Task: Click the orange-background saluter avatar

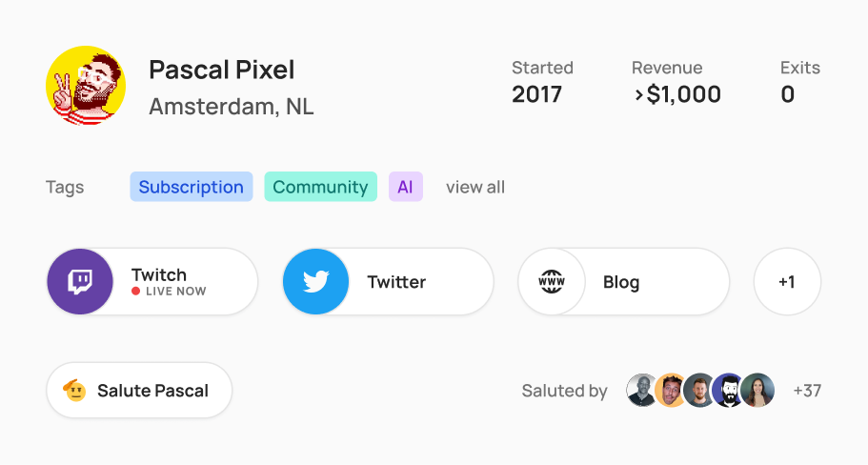Action: [x=670, y=391]
